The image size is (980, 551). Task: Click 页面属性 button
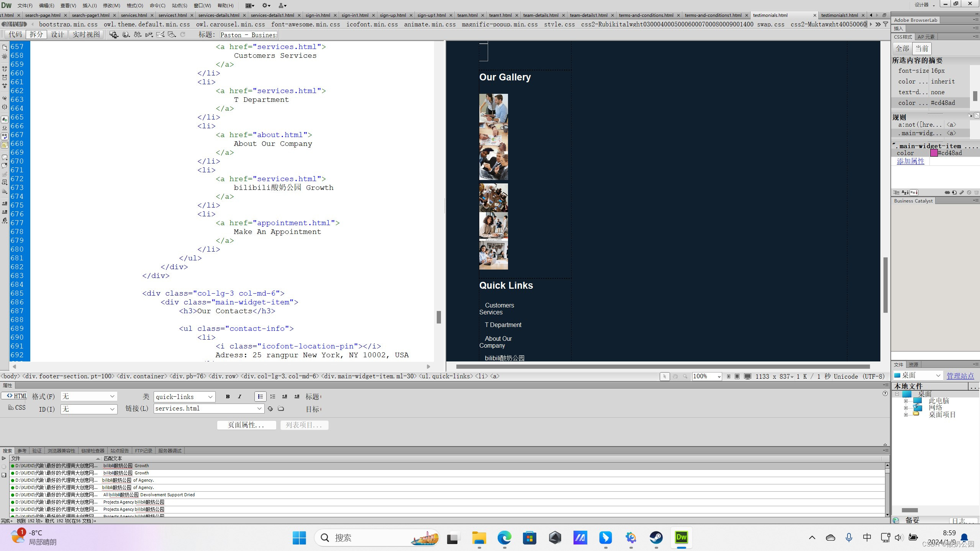[x=246, y=425]
